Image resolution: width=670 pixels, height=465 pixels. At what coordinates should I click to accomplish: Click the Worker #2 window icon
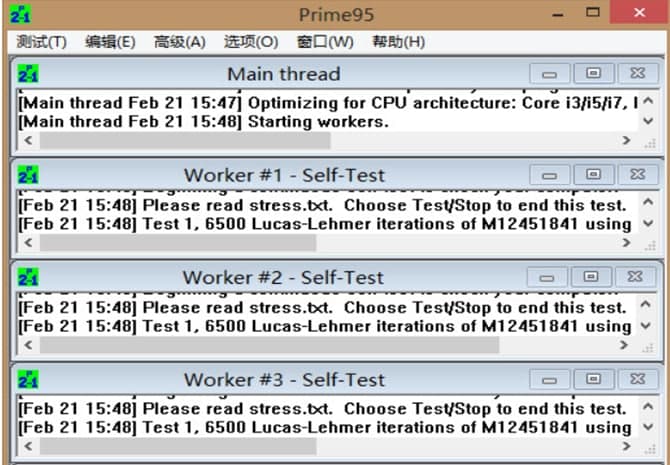29,277
